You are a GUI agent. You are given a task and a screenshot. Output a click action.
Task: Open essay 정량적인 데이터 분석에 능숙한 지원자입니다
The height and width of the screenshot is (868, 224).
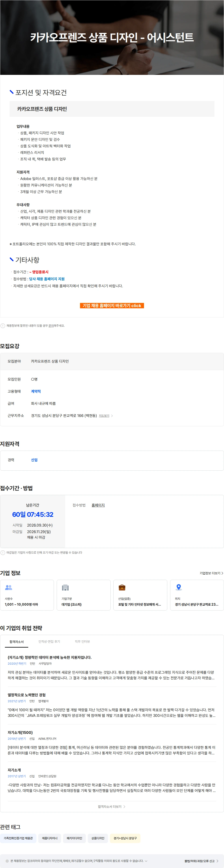[x=50, y=657]
